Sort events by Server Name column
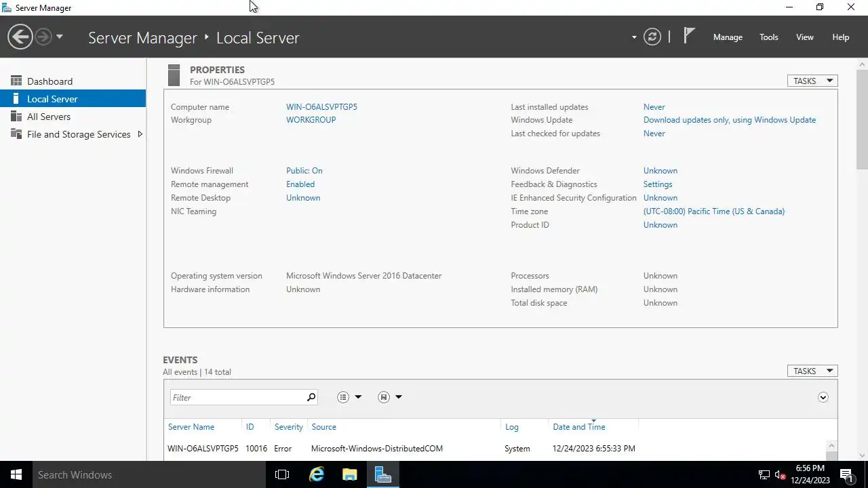This screenshot has height=488, width=868. coord(191,427)
